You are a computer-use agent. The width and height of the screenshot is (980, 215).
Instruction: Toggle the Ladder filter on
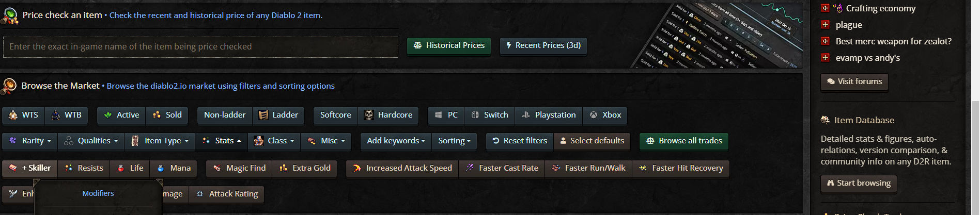pos(278,115)
